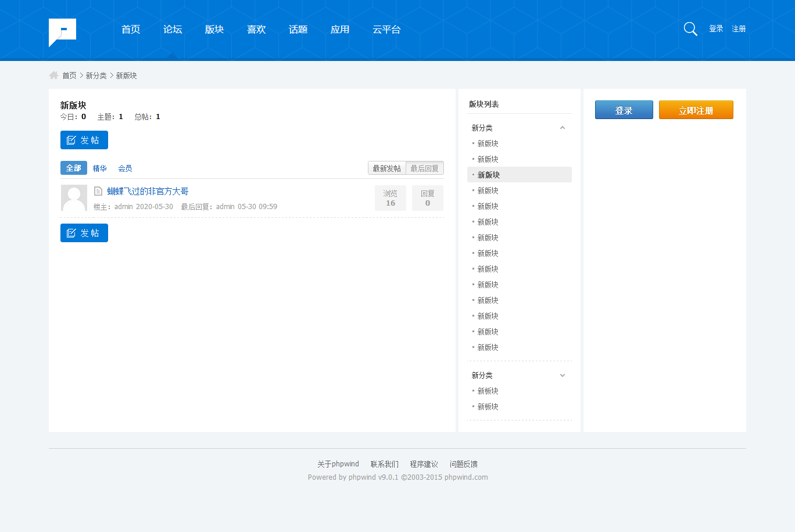Screen dimensions: 795x532
Task: Click the 今日: 0 statistic
Action: click(73, 117)
